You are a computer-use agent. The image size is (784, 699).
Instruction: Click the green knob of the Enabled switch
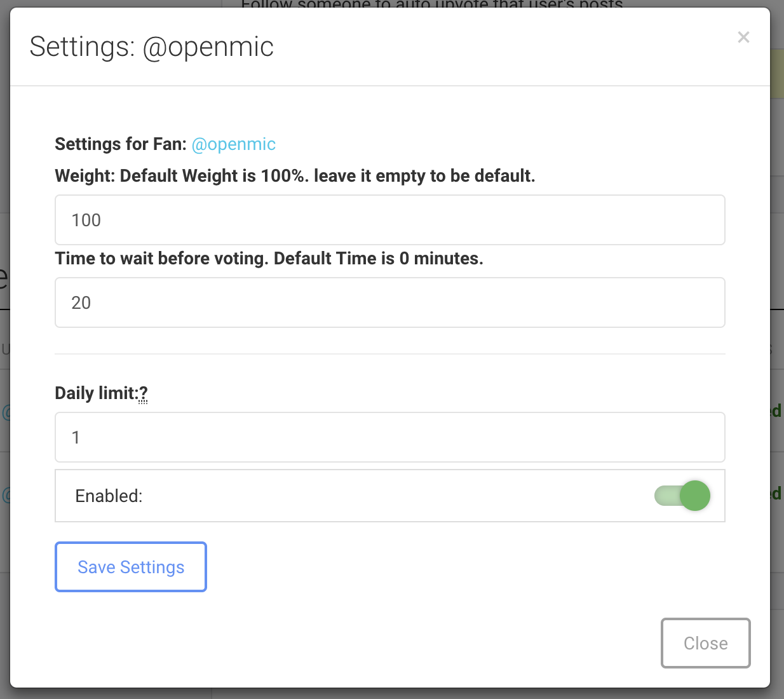tap(695, 496)
